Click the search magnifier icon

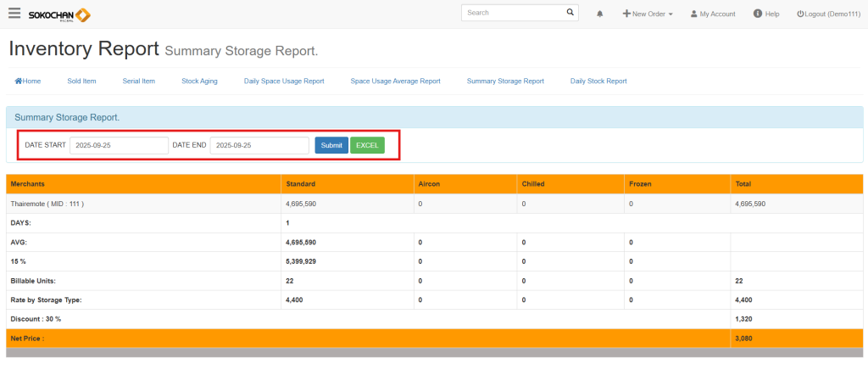pyautogui.click(x=570, y=14)
